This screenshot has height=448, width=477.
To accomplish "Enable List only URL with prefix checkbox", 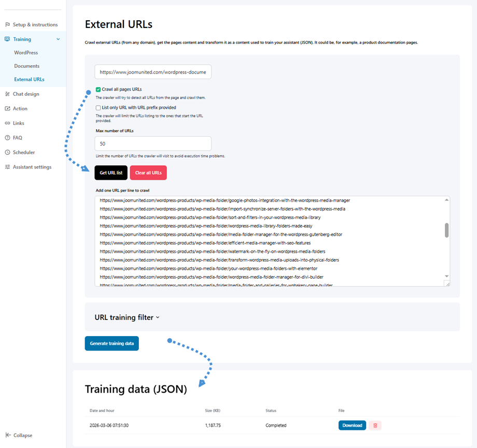I will point(99,107).
